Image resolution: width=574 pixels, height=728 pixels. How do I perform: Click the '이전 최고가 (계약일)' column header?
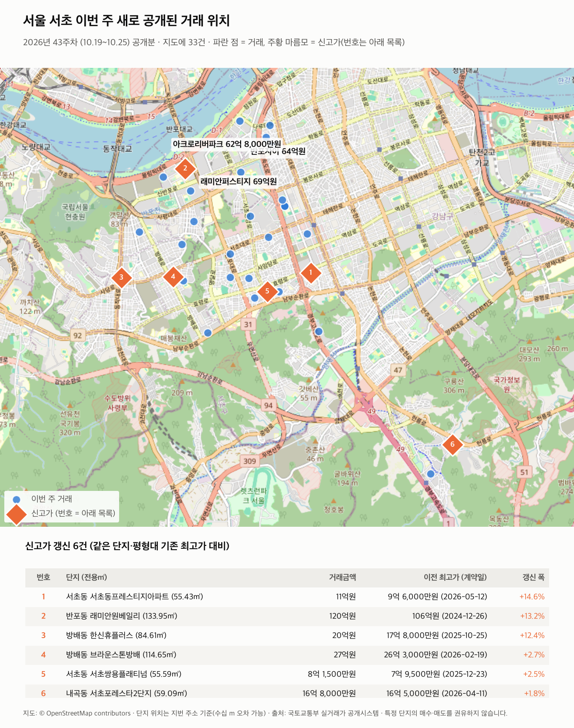tap(455, 577)
